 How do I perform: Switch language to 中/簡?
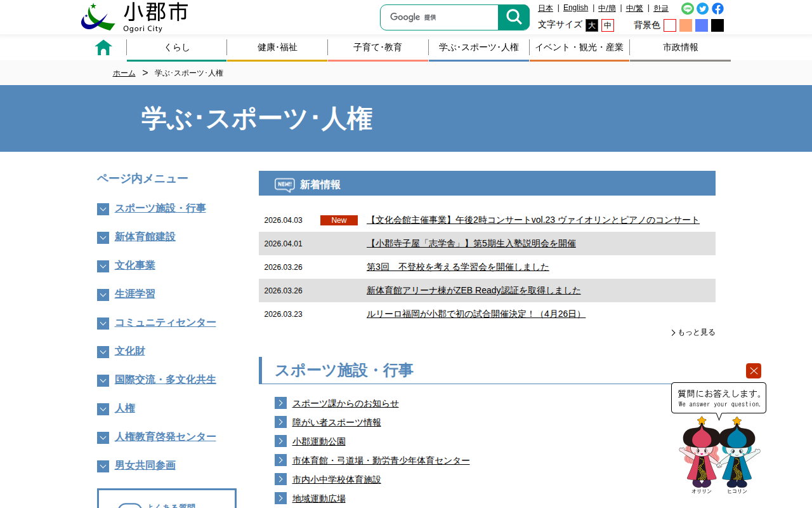pos(607,8)
